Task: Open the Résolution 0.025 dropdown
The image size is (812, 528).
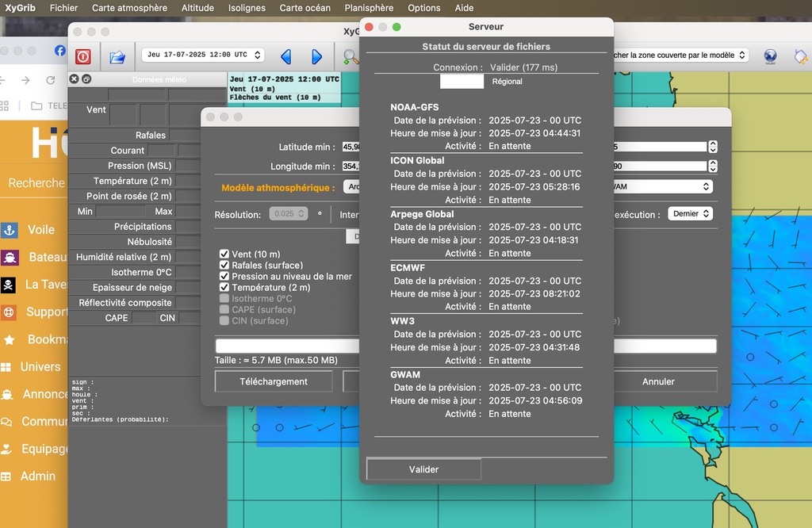Action: tap(289, 213)
